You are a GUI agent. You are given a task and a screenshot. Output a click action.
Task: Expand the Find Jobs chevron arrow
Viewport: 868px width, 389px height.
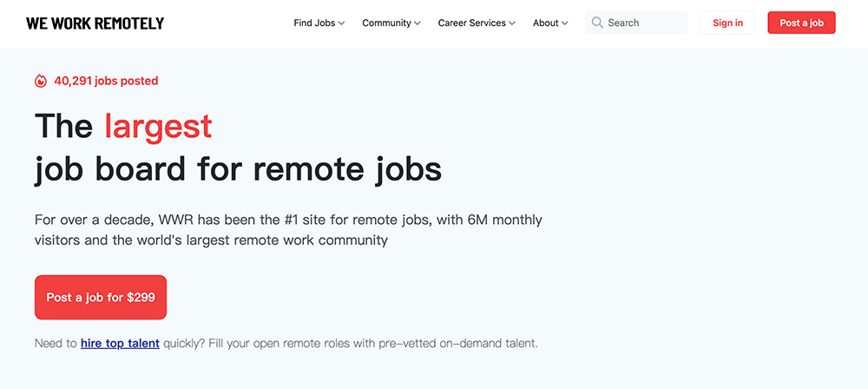pyautogui.click(x=341, y=23)
